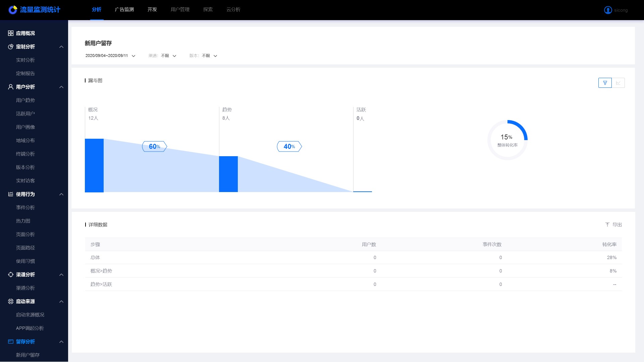Click the 28% conversion rate value
644x362 pixels.
(x=612, y=257)
